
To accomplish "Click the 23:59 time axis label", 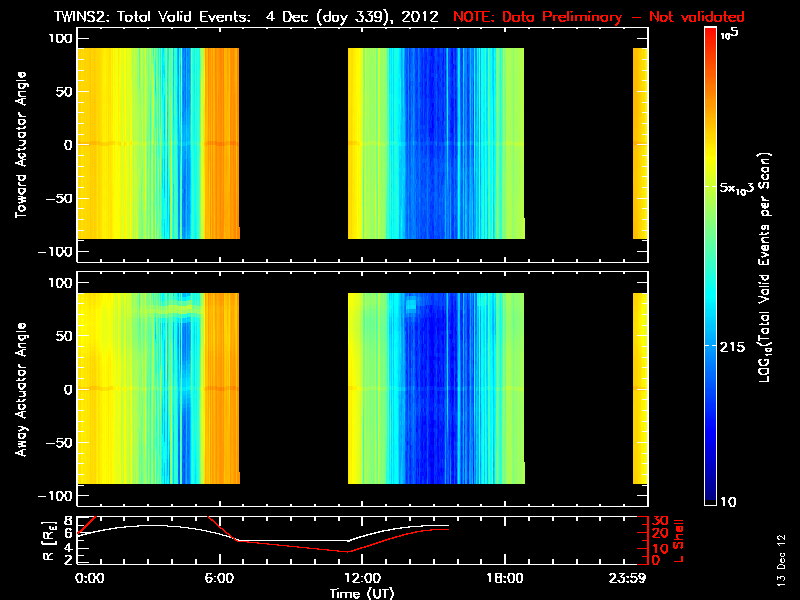I will [x=627, y=578].
